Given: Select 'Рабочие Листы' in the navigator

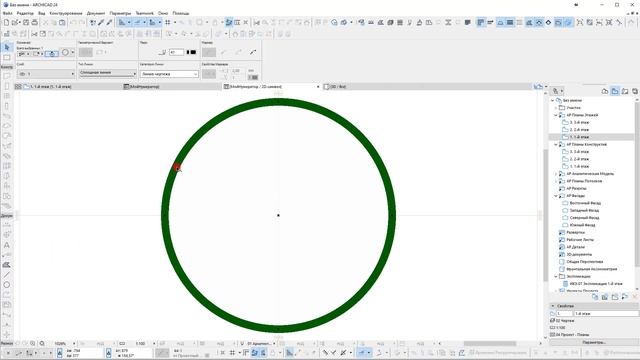Looking at the screenshot, I should [x=580, y=240].
